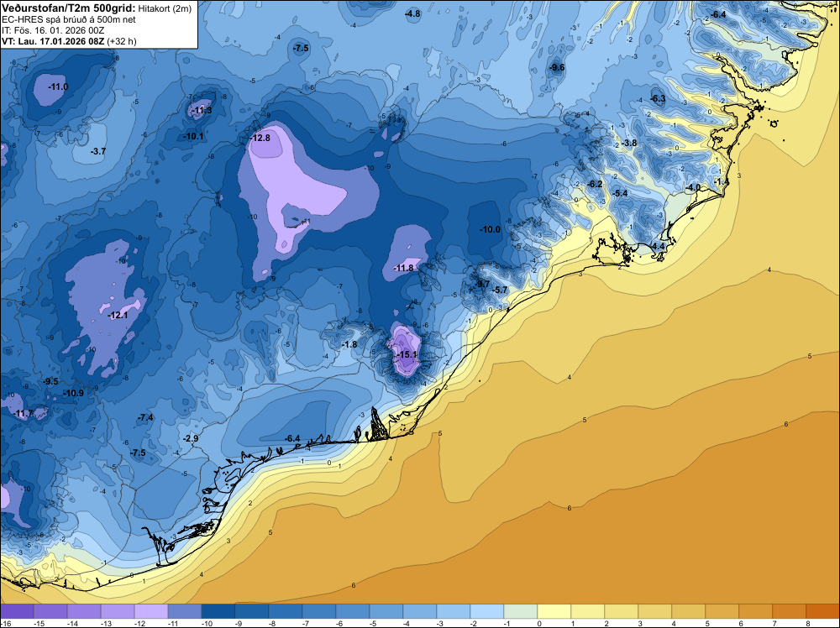Click the -11.0 value near top left
The height and width of the screenshot is (628, 840).
coord(58,86)
